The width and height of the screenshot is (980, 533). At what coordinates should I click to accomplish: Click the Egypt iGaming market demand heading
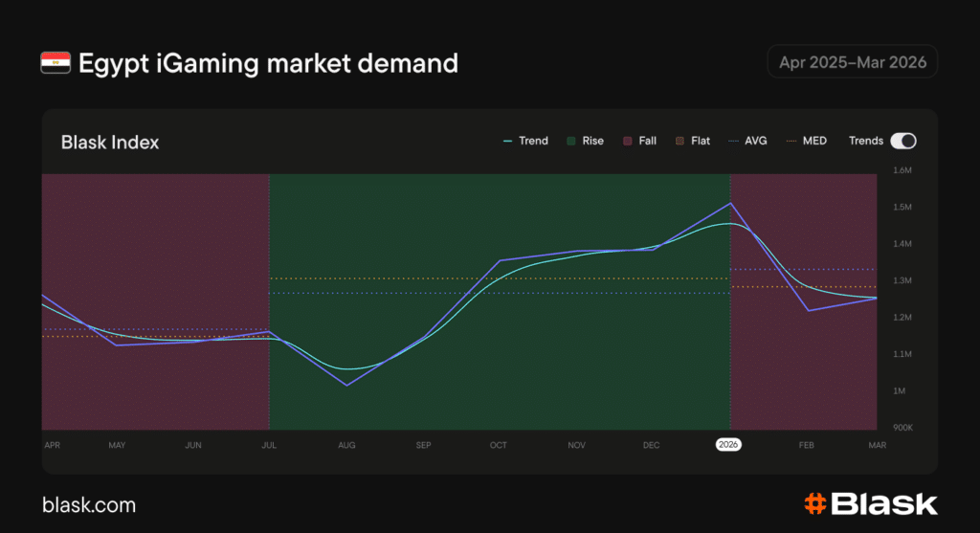pos(268,63)
